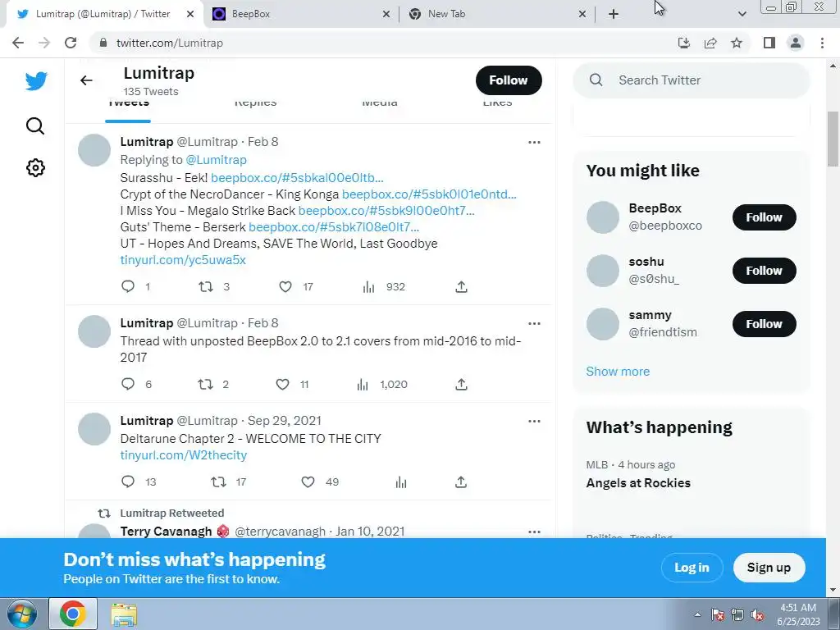The height and width of the screenshot is (630, 840).
Task: Click the address bar URL
Action: click(x=170, y=43)
